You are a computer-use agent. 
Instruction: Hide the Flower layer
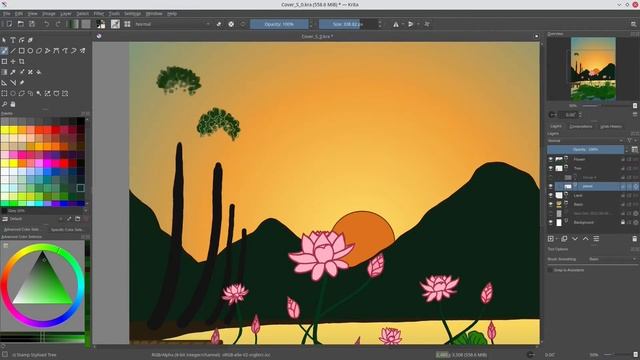pos(551,159)
